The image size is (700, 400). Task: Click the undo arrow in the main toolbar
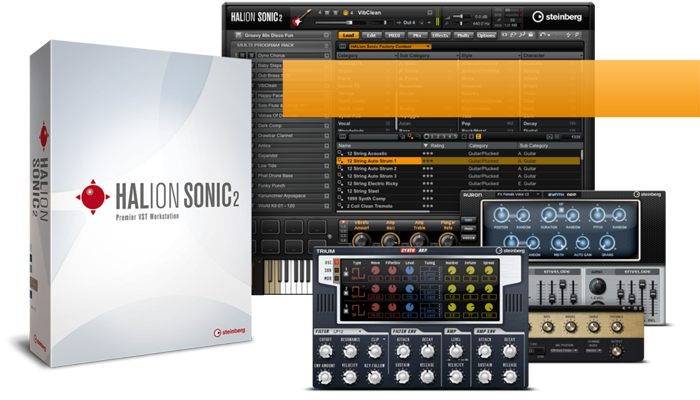542,35
